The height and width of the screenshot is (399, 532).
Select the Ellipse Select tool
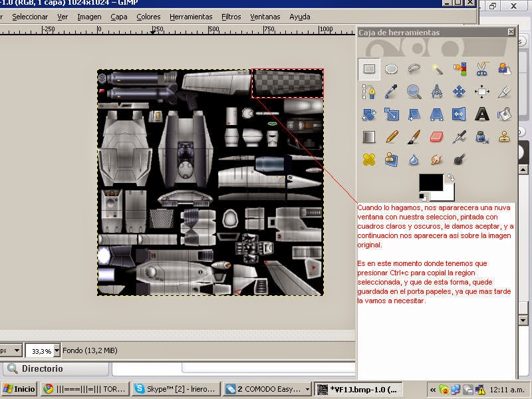[x=391, y=69]
